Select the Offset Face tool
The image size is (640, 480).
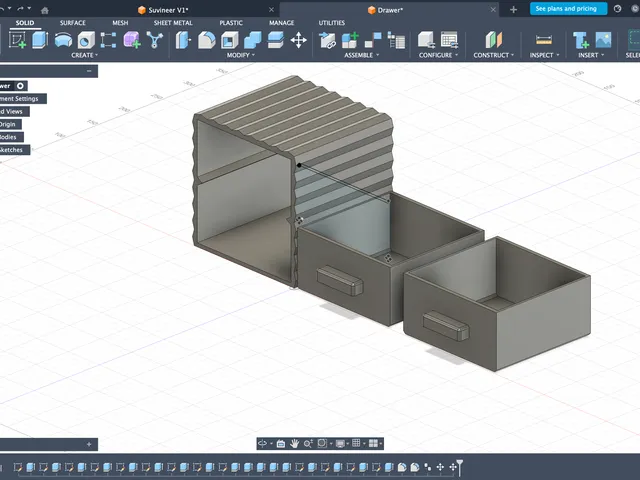pos(276,40)
